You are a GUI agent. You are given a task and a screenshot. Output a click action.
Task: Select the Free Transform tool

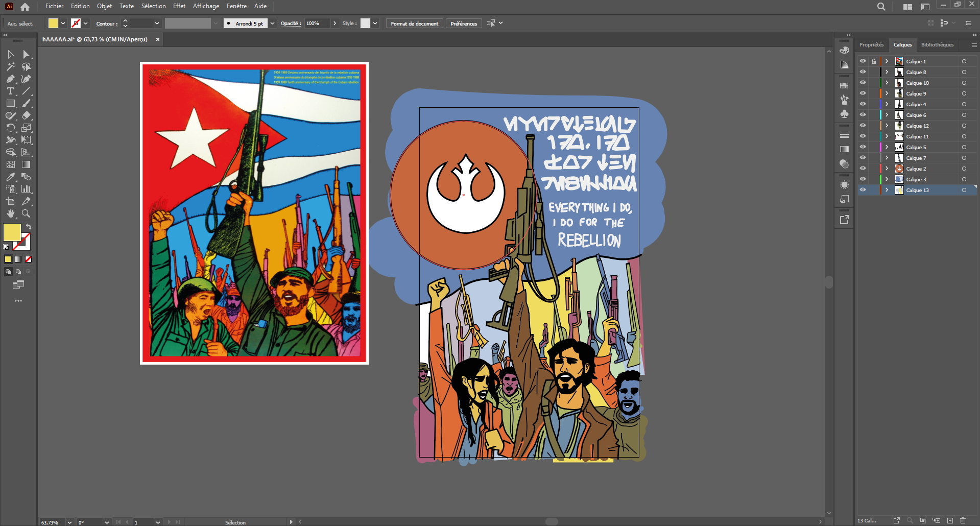26,140
